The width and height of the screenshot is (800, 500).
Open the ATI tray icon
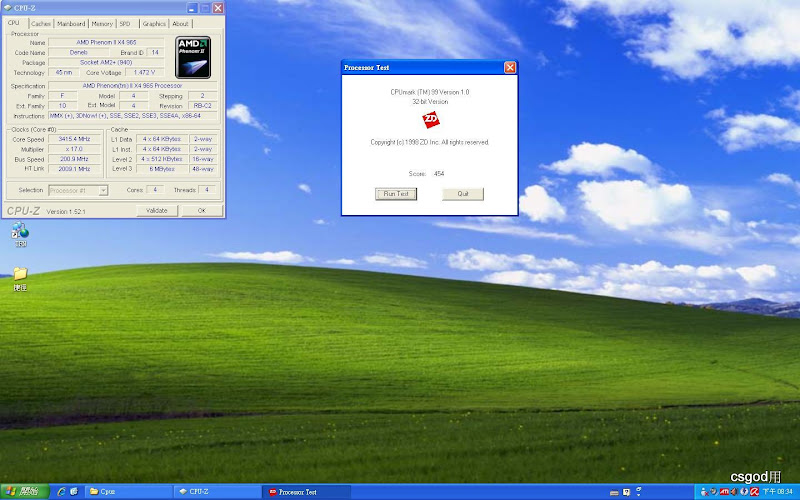(724, 492)
